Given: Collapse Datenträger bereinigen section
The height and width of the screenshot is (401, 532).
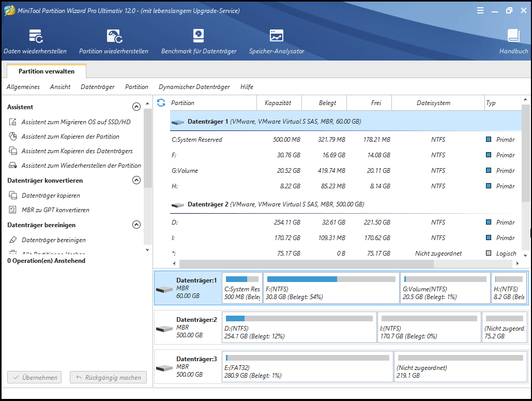Looking at the screenshot, I should [x=136, y=225].
